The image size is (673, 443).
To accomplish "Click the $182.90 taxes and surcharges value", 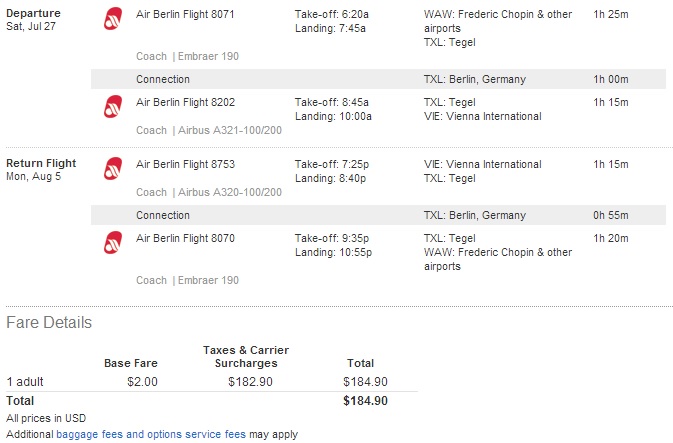I will pyautogui.click(x=250, y=382).
